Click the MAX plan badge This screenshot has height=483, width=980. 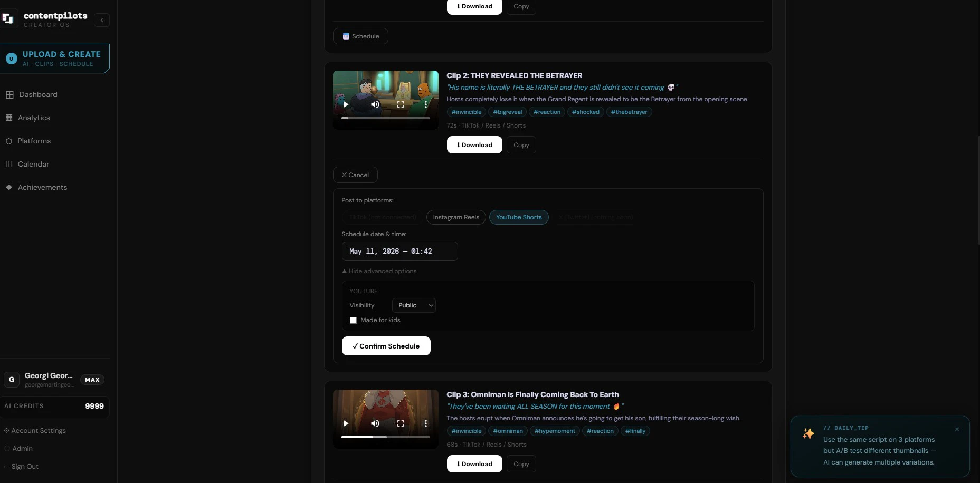92,380
